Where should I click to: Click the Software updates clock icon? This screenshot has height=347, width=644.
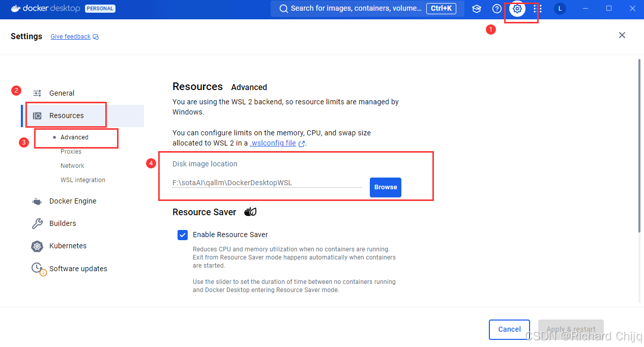37,268
